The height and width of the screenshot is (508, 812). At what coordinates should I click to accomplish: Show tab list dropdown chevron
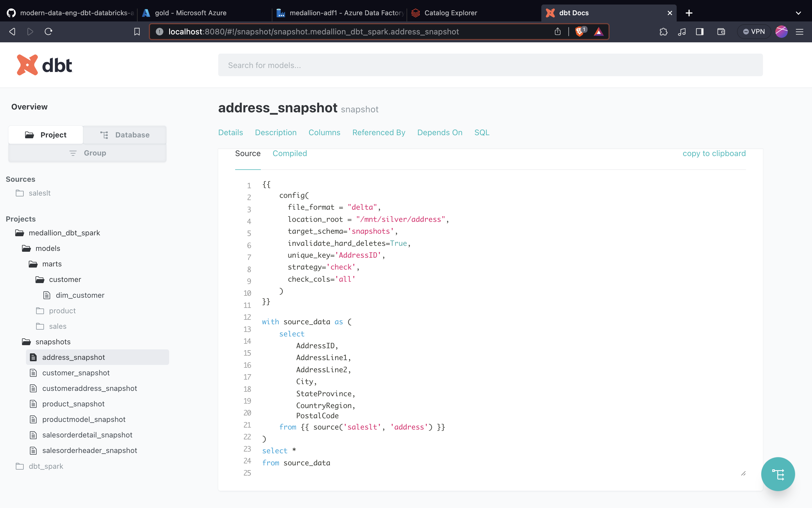click(x=798, y=13)
